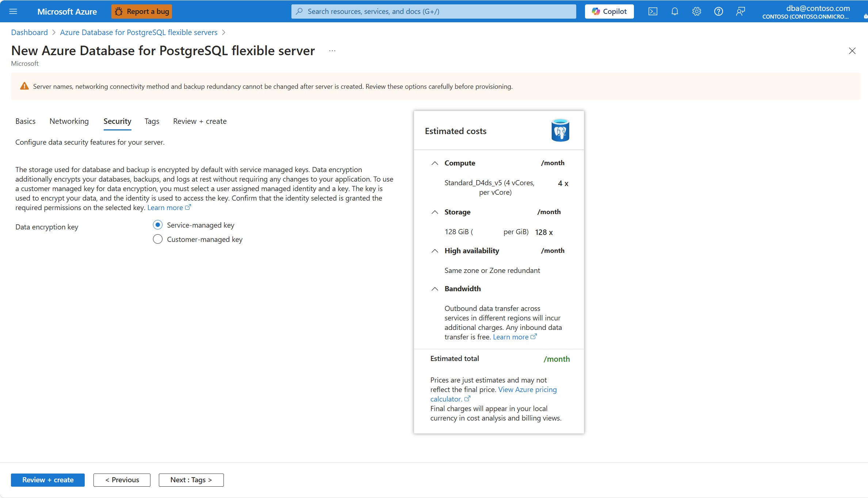The width and height of the screenshot is (868, 498).
Task: Open the help pane
Action: click(x=718, y=11)
